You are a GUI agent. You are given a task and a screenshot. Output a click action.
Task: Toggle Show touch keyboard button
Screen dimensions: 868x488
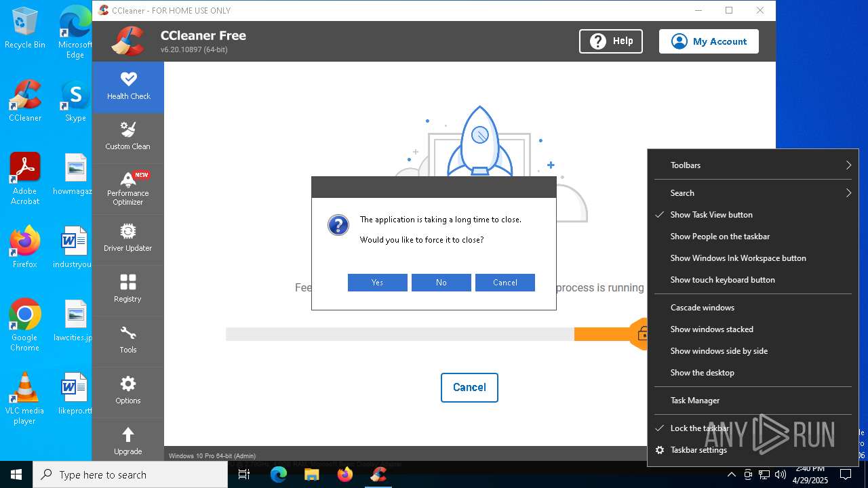click(753, 280)
